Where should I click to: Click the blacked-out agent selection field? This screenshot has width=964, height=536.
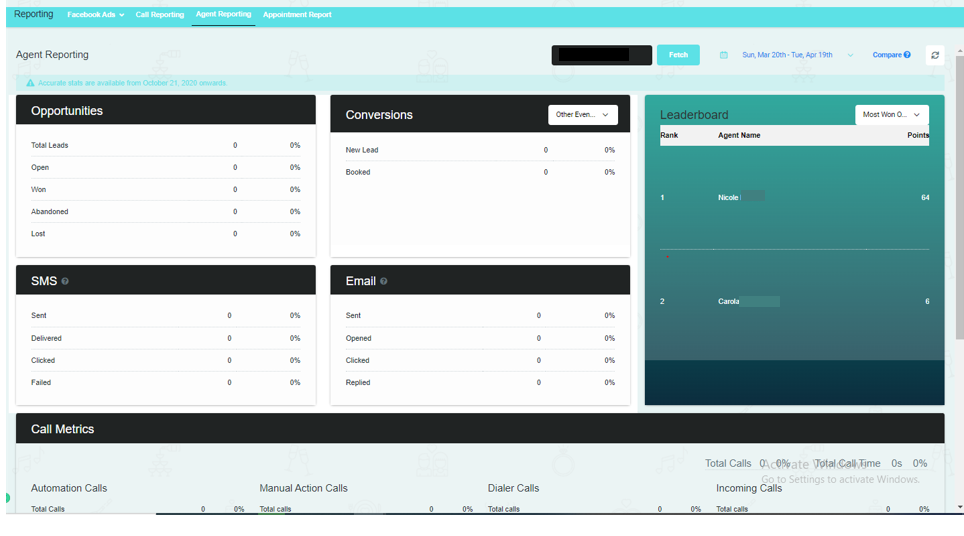[x=601, y=55]
